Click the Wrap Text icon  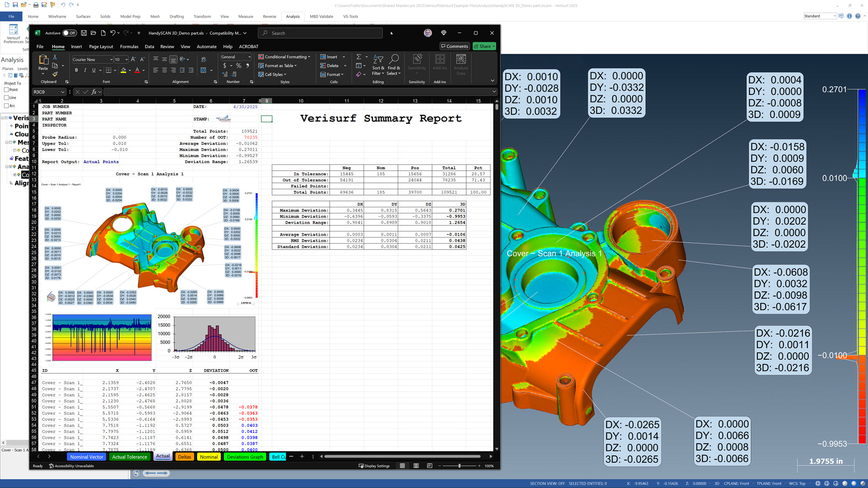(x=203, y=59)
